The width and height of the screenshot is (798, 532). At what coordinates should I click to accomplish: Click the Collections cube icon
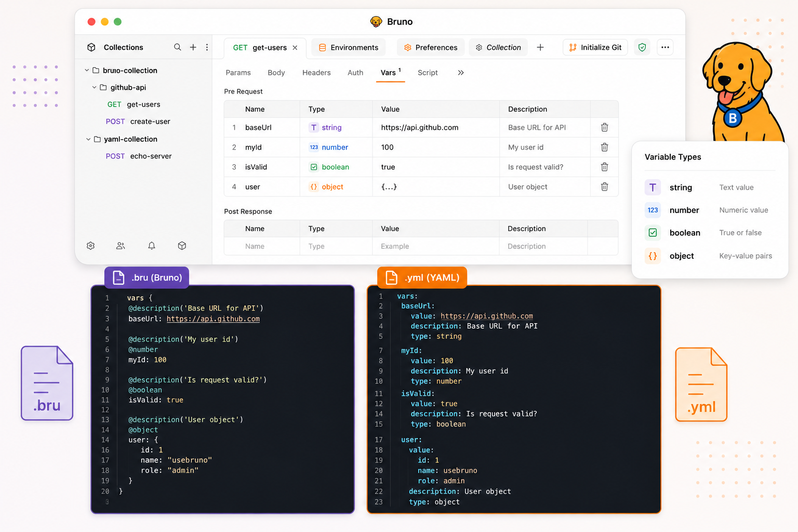click(x=91, y=47)
